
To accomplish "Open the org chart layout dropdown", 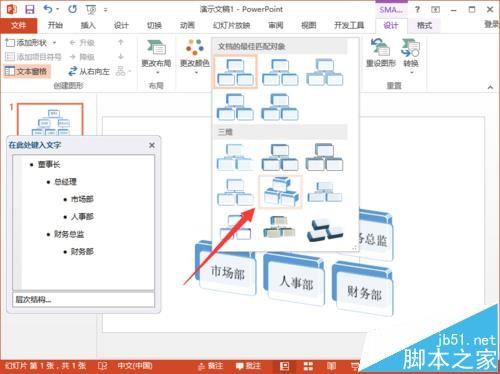I will 124,71.
